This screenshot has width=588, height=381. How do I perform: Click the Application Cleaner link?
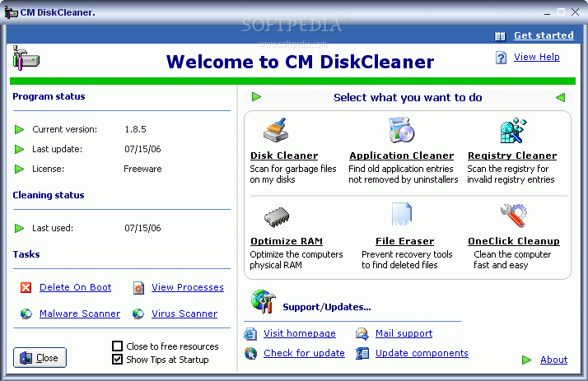[x=402, y=156]
